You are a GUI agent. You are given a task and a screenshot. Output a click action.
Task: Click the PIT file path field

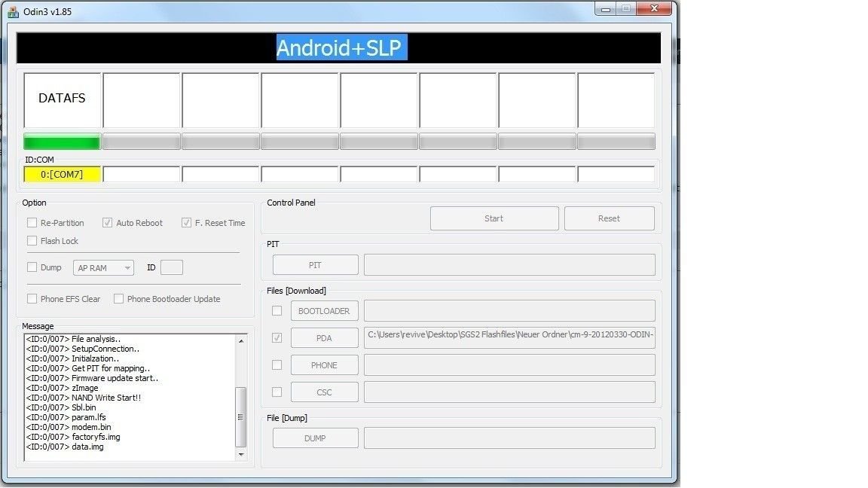(509, 265)
